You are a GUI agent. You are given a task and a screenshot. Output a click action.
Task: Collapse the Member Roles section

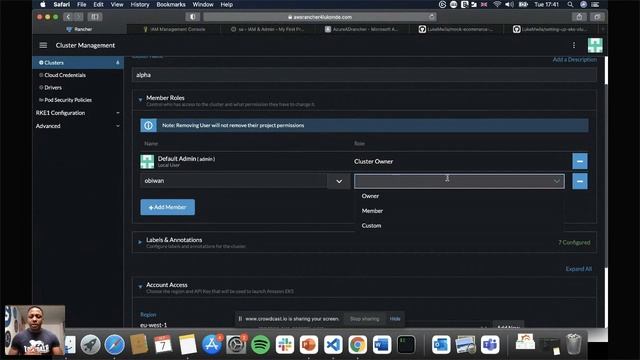pos(140,99)
